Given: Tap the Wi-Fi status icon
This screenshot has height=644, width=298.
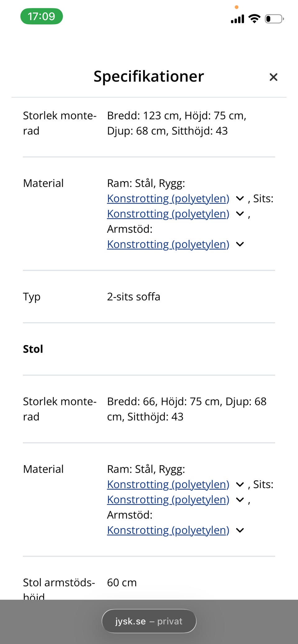Looking at the screenshot, I should [255, 19].
